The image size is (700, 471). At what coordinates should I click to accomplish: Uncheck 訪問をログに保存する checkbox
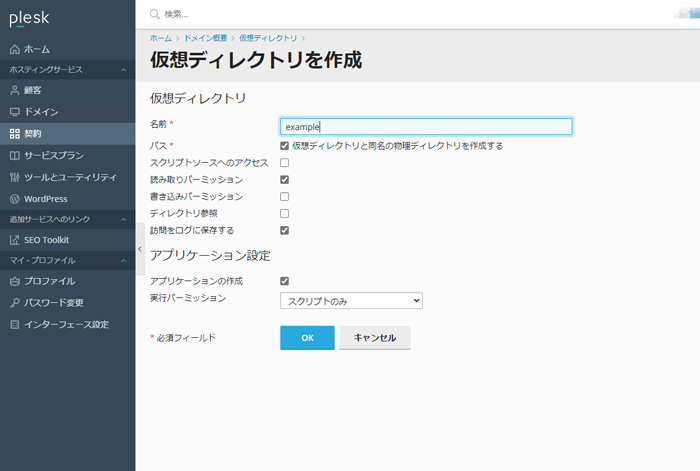284,230
